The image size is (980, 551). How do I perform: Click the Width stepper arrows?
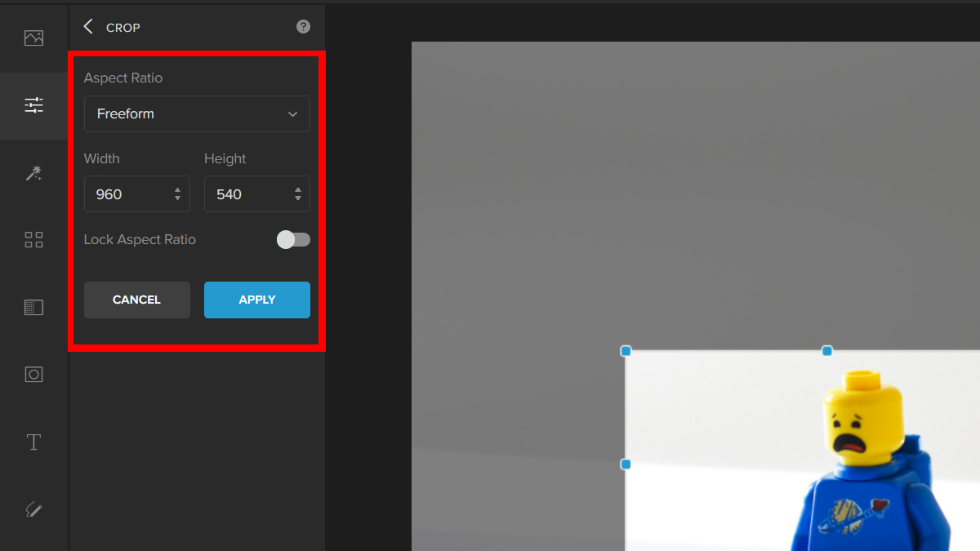tap(178, 194)
